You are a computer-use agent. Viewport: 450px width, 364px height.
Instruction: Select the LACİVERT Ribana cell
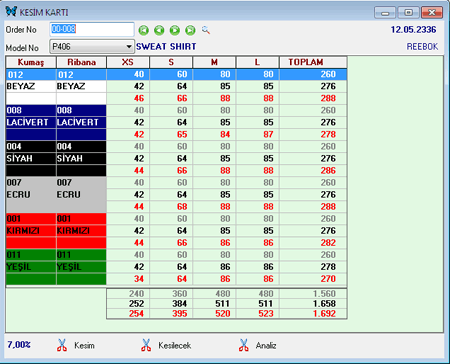click(x=81, y=122)
